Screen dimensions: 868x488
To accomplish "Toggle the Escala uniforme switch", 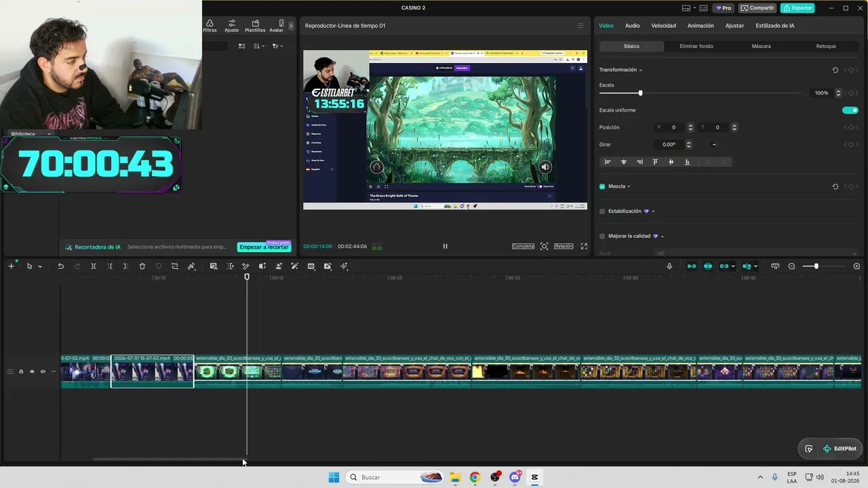I will [850, 110].
